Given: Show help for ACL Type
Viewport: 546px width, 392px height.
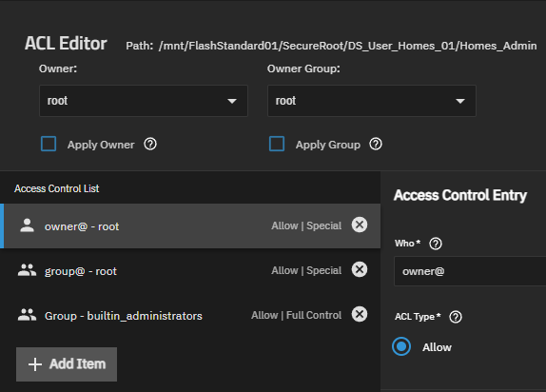Looking at the screenshot, I should [456, 317].
